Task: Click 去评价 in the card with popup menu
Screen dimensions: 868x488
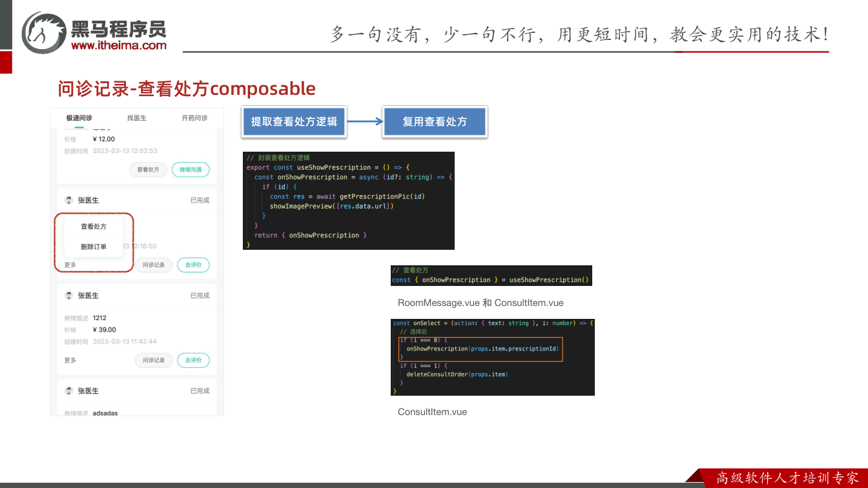Action: point(193,265)
